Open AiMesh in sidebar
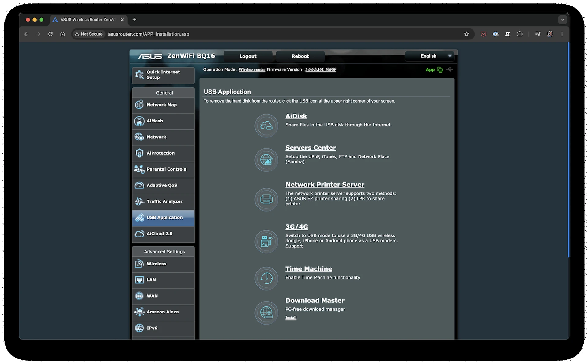 (x=163, y=121)
